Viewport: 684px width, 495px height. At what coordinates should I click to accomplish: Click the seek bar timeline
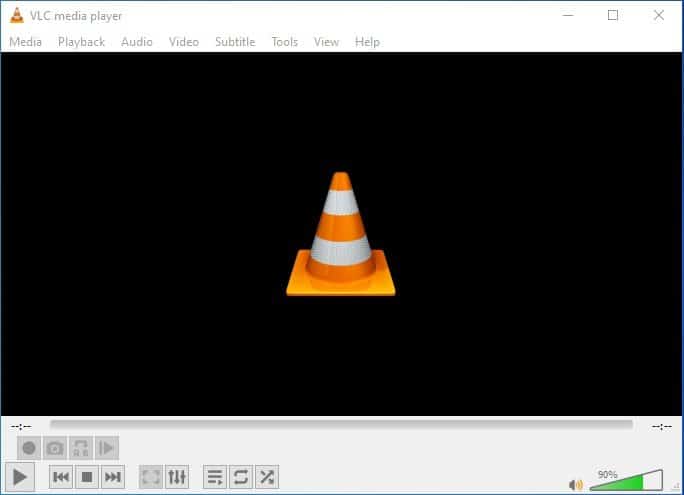click(341, 425)
